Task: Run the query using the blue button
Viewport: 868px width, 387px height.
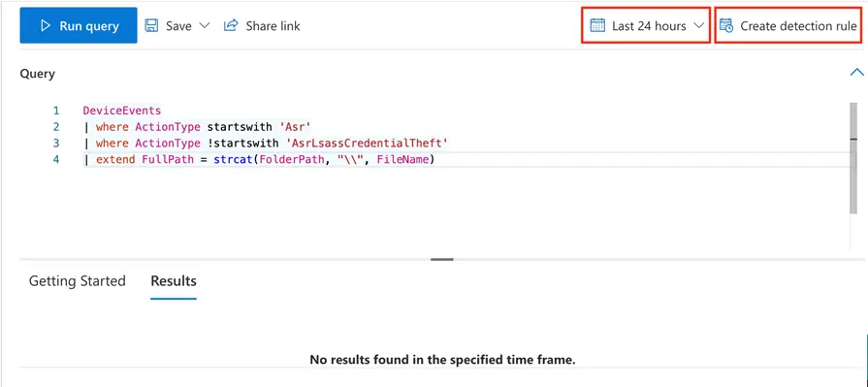Action: click(x=78, y=25)
